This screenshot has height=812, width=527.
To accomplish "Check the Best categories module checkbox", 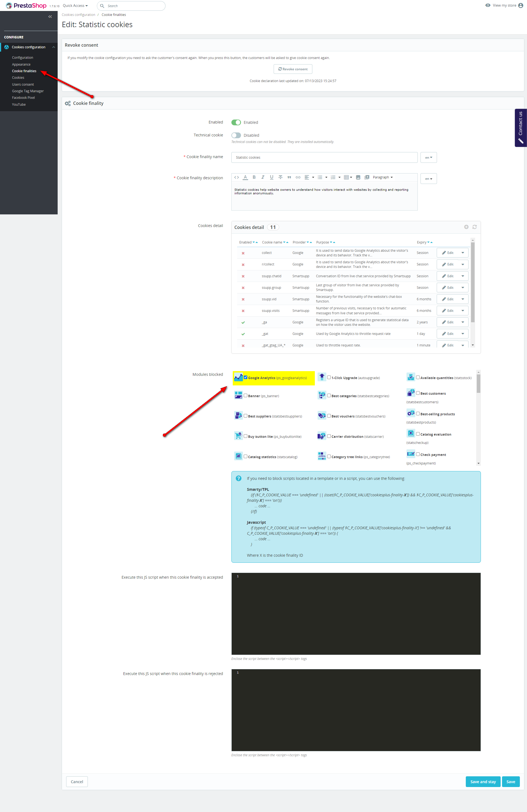I will [x=329, y=395].
